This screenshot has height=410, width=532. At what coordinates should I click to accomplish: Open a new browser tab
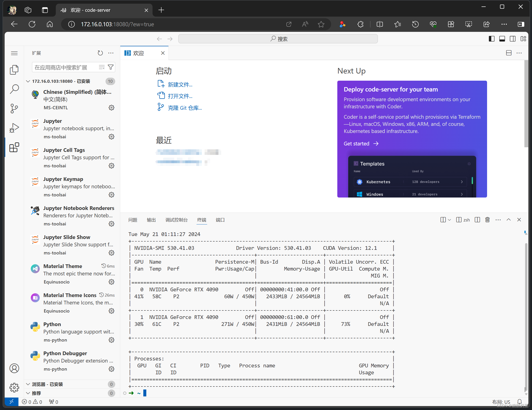point(161,10)
